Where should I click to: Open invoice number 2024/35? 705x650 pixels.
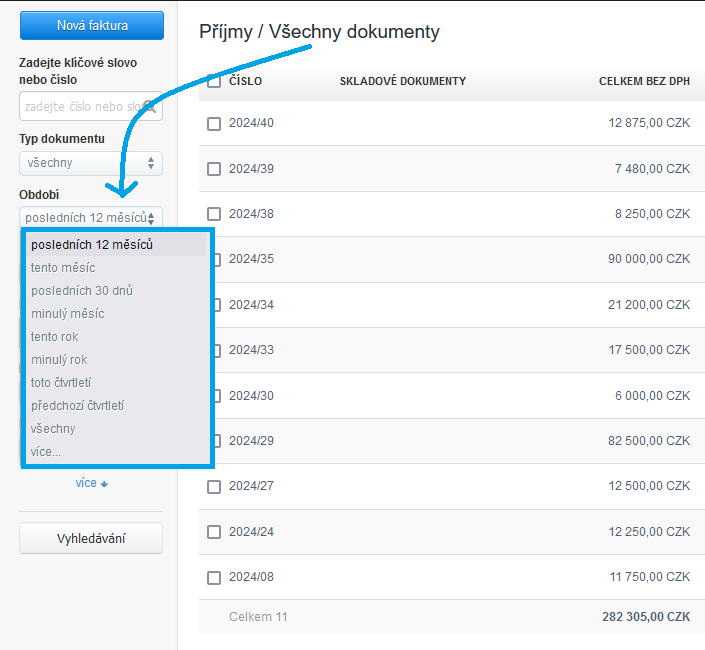tap(251, 259)
